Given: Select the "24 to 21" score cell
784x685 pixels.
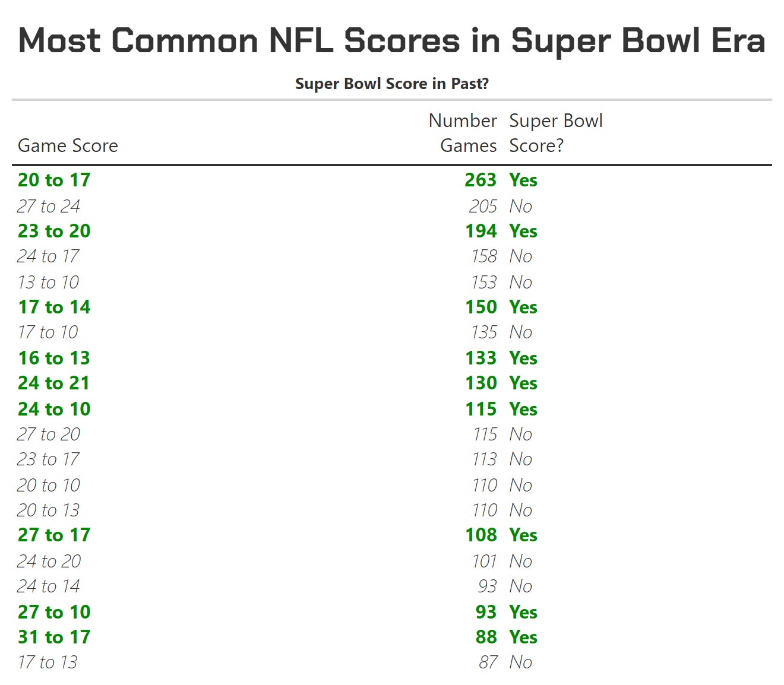Looking at the screenshot, I should point(54,383).
